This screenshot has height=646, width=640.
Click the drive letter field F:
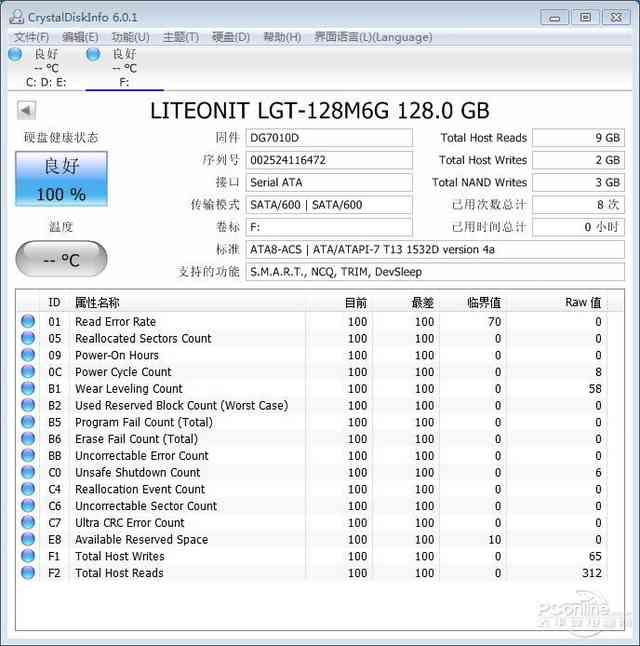329,227
